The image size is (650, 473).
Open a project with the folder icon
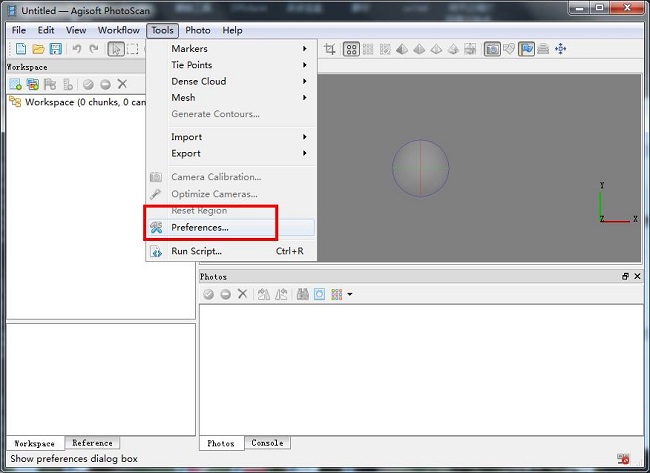38,49
